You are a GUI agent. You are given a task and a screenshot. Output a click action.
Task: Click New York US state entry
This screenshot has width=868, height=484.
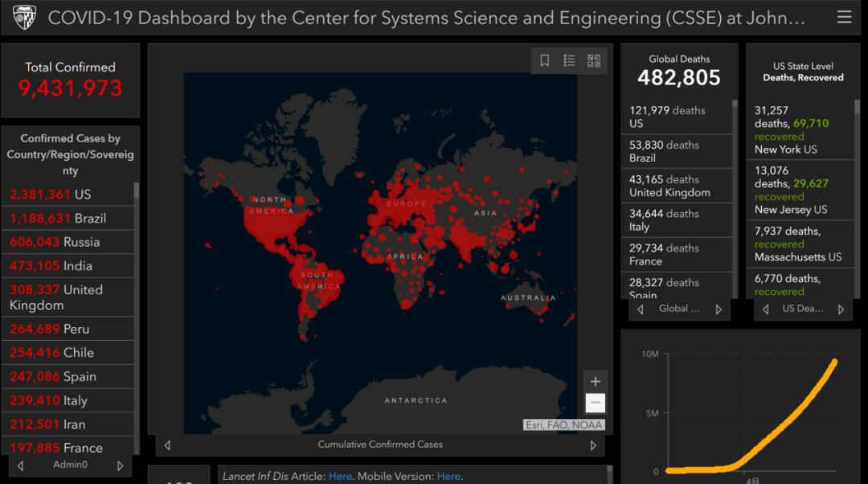[800, 129]
